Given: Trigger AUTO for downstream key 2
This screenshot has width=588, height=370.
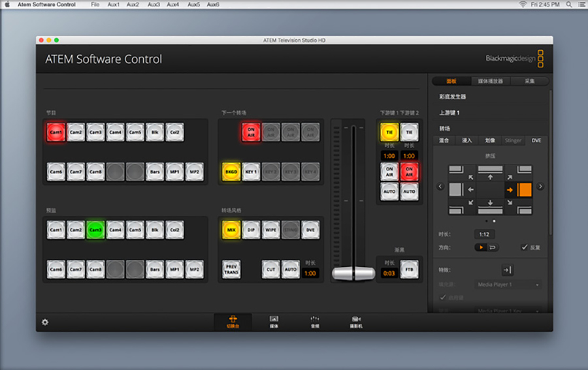Looking at the screenshot, I should tap(409, 191).
